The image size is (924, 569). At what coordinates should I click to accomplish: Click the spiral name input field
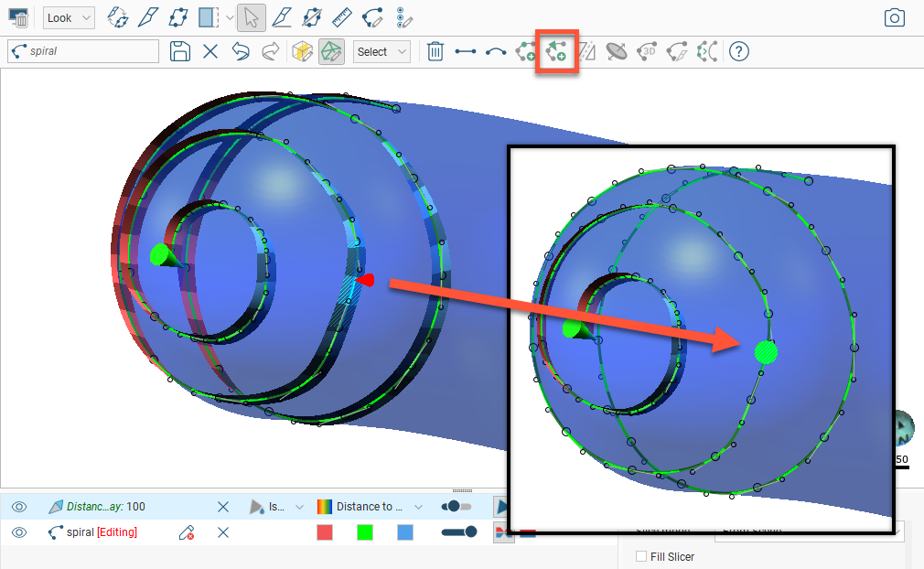84,52
